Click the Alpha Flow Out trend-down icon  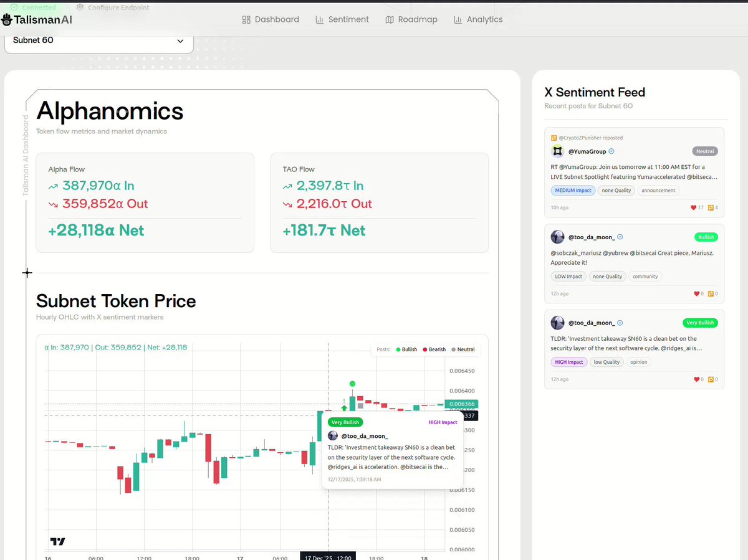tap(53, 204)
